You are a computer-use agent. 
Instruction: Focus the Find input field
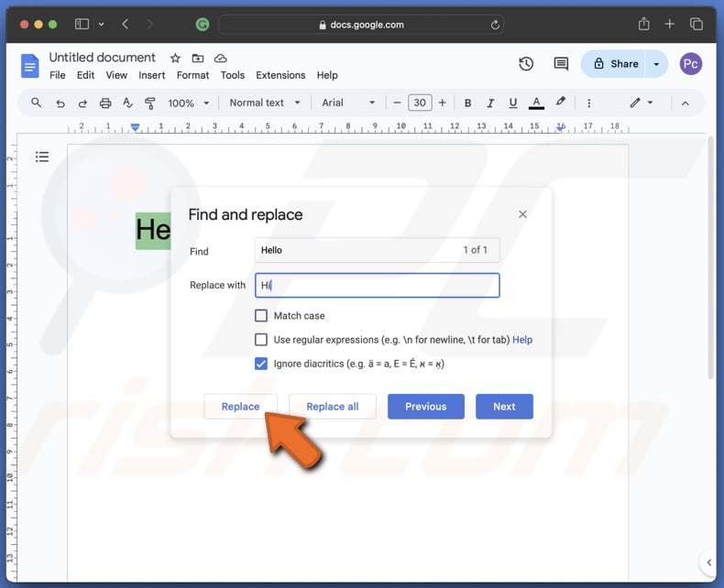click(x=378, y=250)
